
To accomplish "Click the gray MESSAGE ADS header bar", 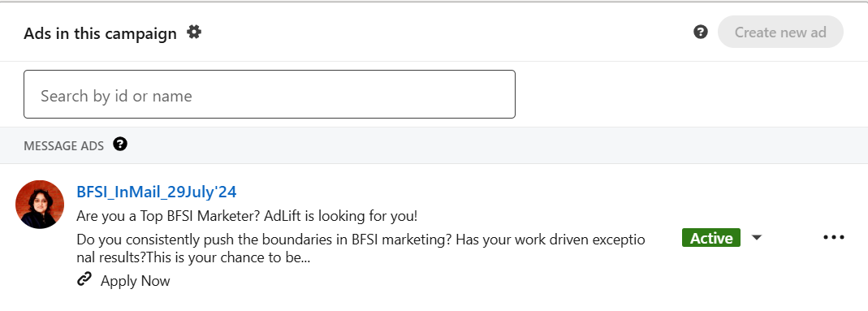I will [x=434, y=145].
